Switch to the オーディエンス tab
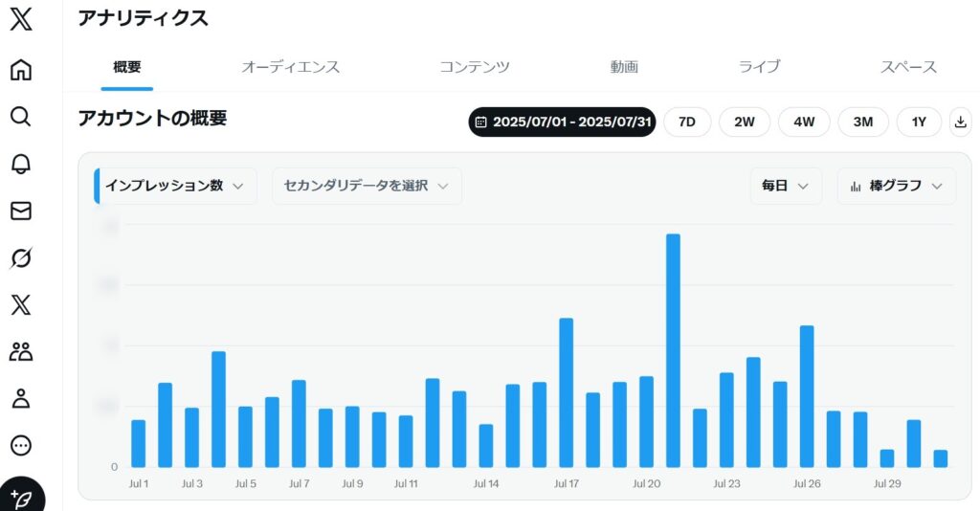This screenshot has height=511, width=980. pos(290,67)
